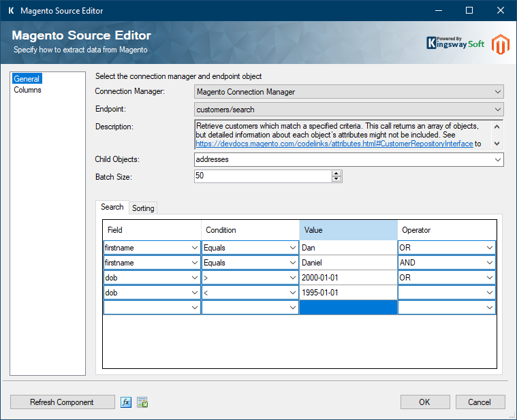The height and width of the screenshot is (420, 517).
Task: Minimize the Magento Source Editor window
Action: [x=439, y=10]
